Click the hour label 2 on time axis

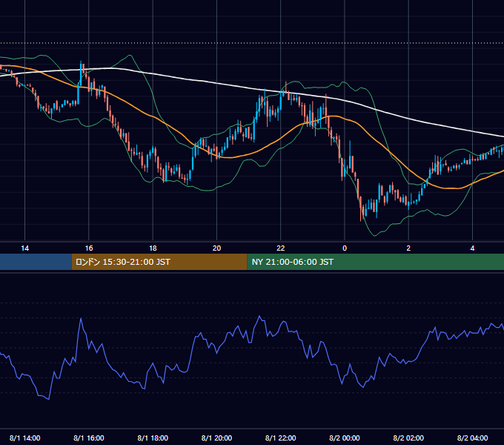point(408,248)
